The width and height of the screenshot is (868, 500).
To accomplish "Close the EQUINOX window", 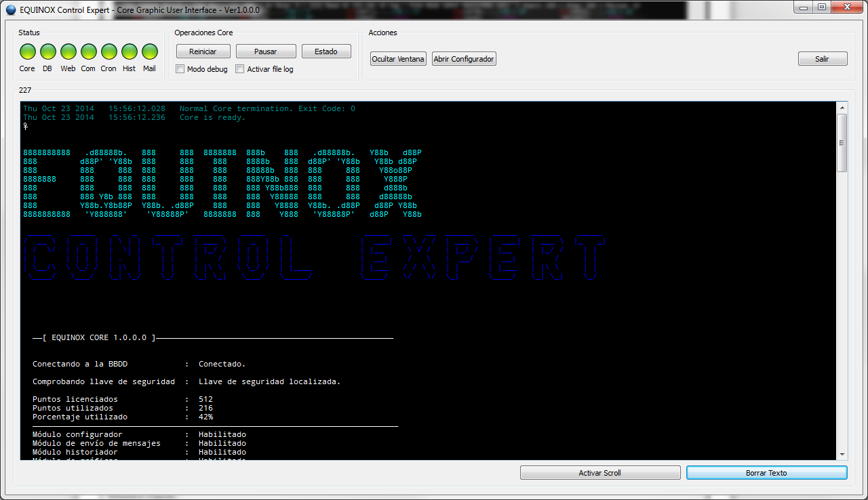I will coord(846,7).
